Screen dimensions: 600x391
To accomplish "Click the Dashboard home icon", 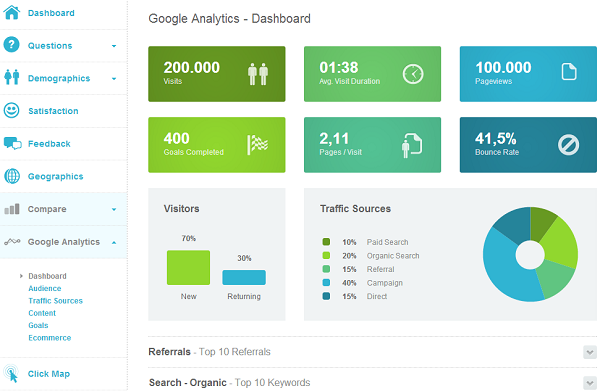I will click(11, 12).
